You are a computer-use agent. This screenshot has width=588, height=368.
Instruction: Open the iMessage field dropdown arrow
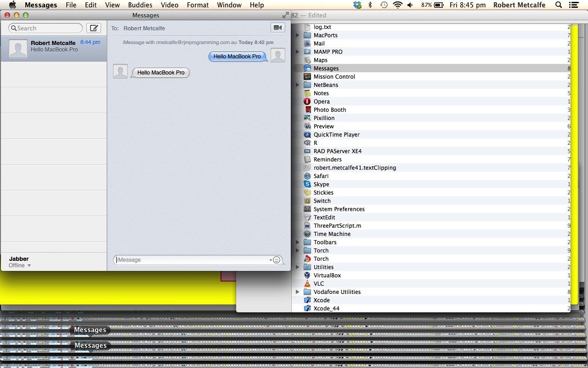[x=271, y=260]
